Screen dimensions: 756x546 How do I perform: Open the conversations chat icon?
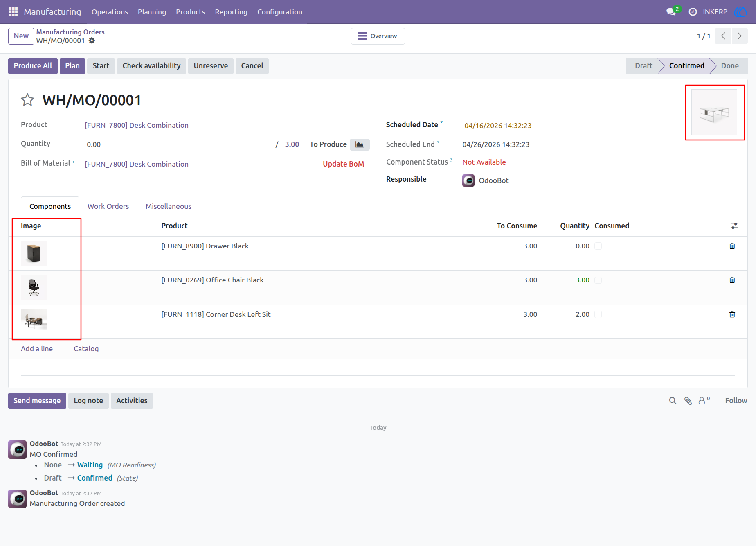tap(671, 12)
